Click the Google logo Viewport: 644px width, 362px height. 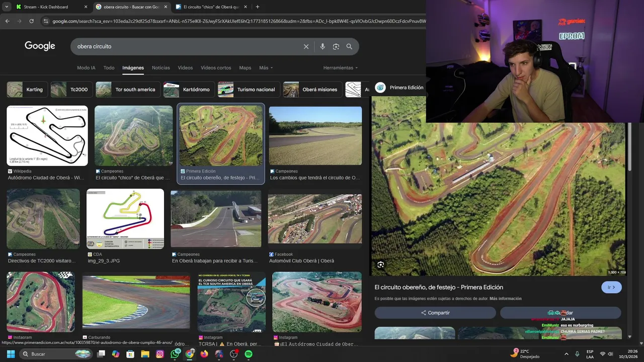click(40, 46)
